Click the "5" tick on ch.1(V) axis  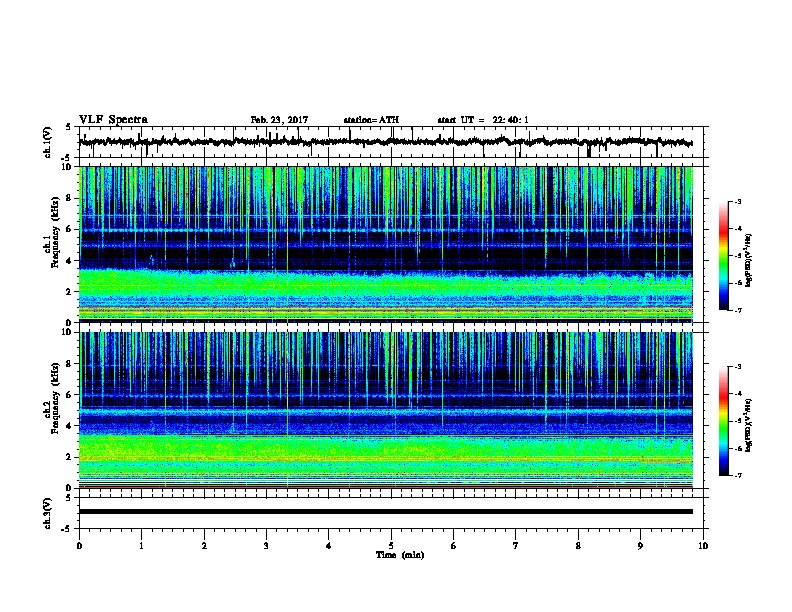68,127
